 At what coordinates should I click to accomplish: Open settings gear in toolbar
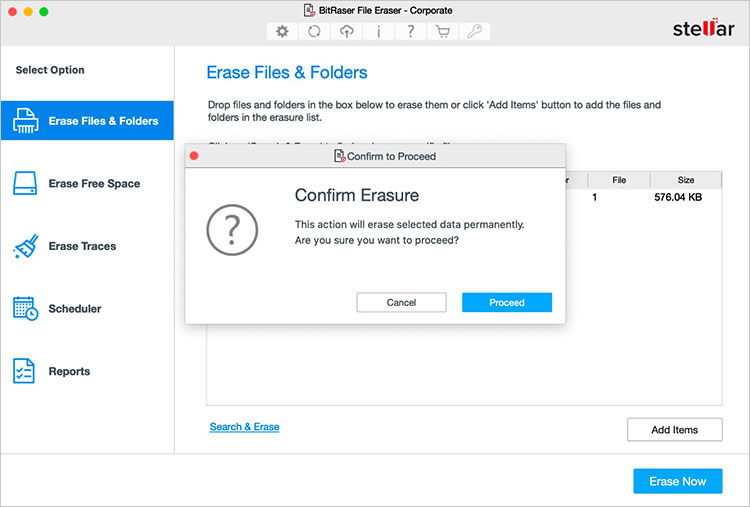pyautogui.click(x=282, y=32)
